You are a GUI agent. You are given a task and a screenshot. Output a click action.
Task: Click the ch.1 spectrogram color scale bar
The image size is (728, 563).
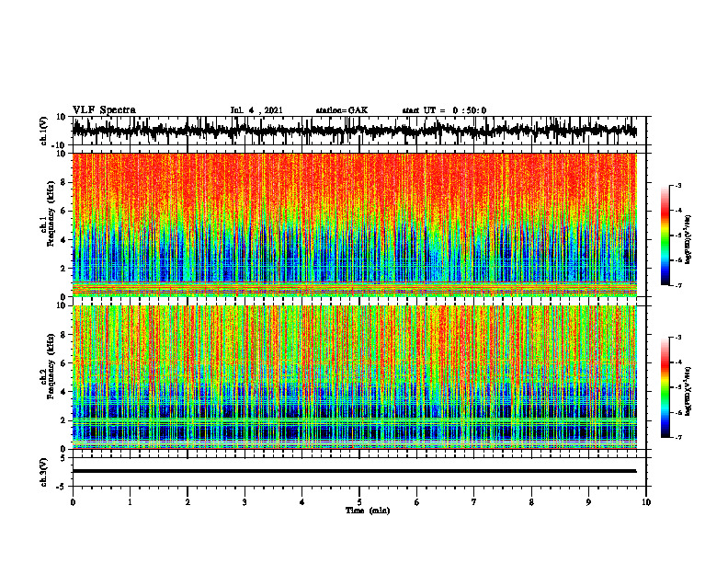pyautogui.click(x=665, y=236)
